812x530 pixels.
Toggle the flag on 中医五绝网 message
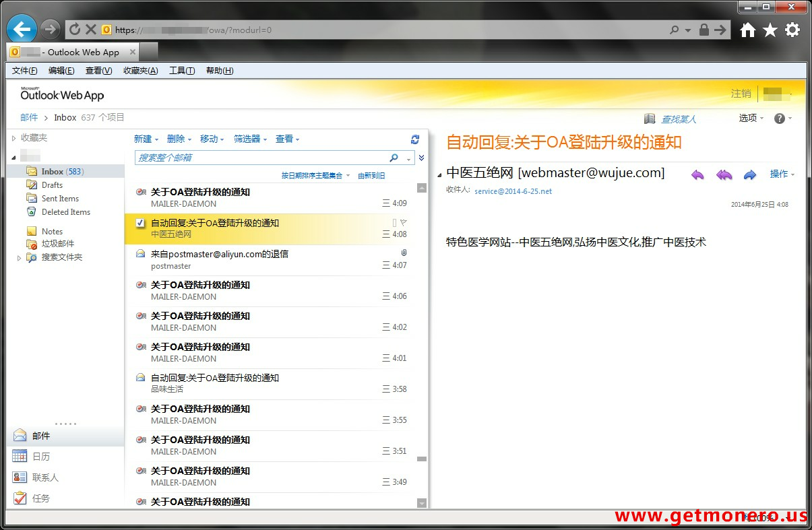click(x=404, y=222)
